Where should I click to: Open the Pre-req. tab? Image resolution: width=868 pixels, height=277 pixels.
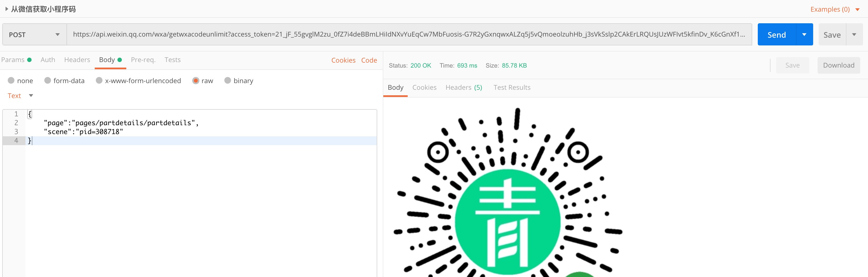(x=143, y=60)
